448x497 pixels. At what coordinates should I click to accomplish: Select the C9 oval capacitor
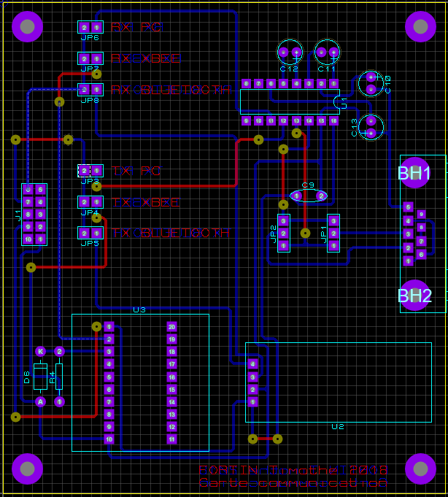point(308,196)
